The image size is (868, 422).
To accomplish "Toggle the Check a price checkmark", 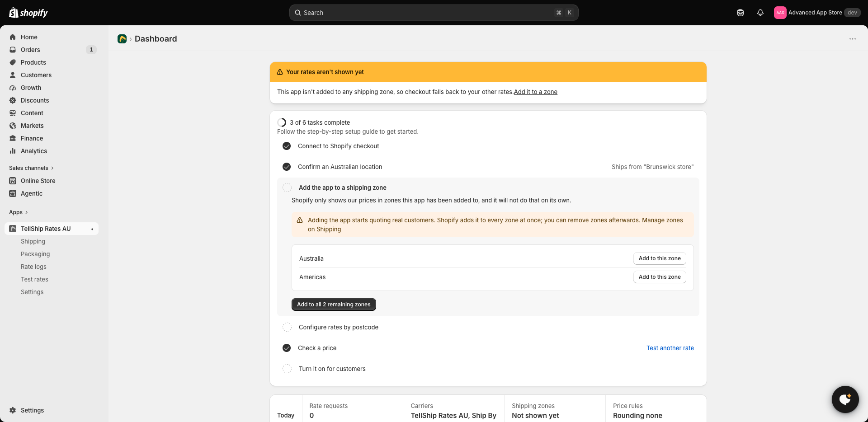I will pos(287,348).
